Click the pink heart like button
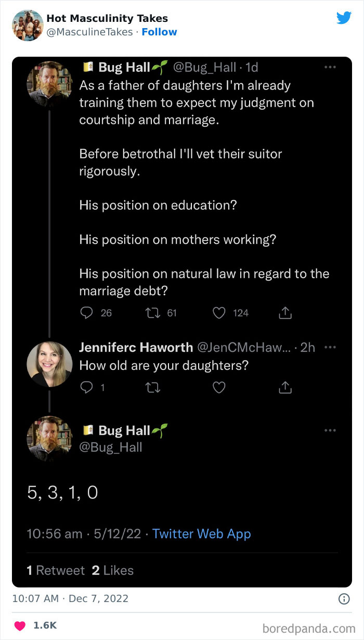This screenshot has height=640, width=364. [x=20, y=626]
